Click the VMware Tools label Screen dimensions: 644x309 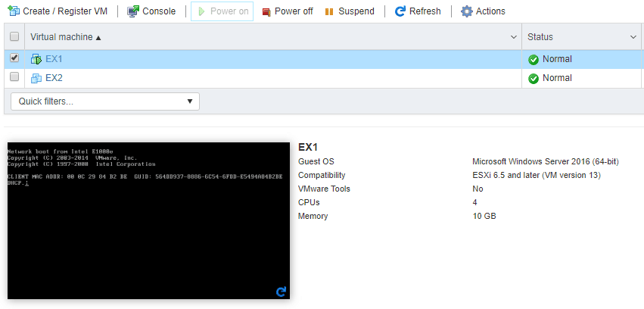pyautogui.click(x=324, y=189)
